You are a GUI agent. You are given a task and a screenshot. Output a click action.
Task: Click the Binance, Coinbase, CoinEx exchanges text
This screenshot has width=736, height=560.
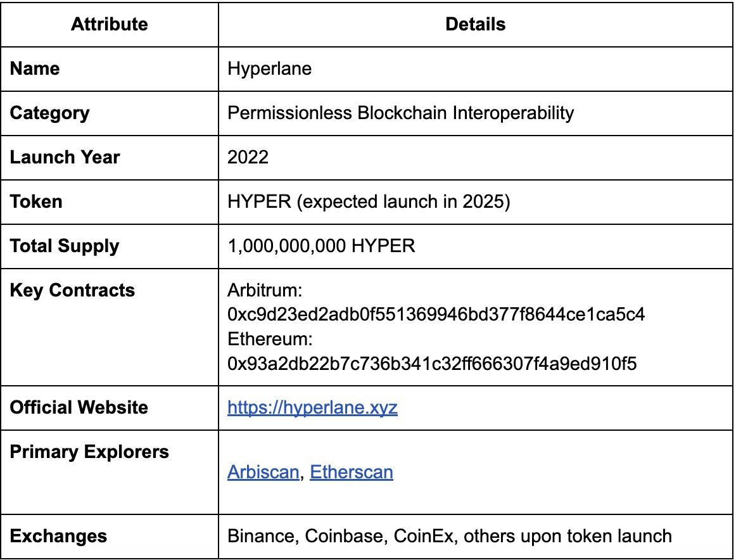pos(449,537)
